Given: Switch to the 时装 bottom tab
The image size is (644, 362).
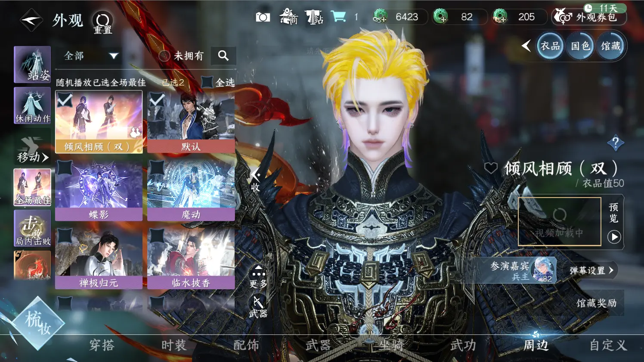Looking at the screenshot, I should click(x=174, y=345).
